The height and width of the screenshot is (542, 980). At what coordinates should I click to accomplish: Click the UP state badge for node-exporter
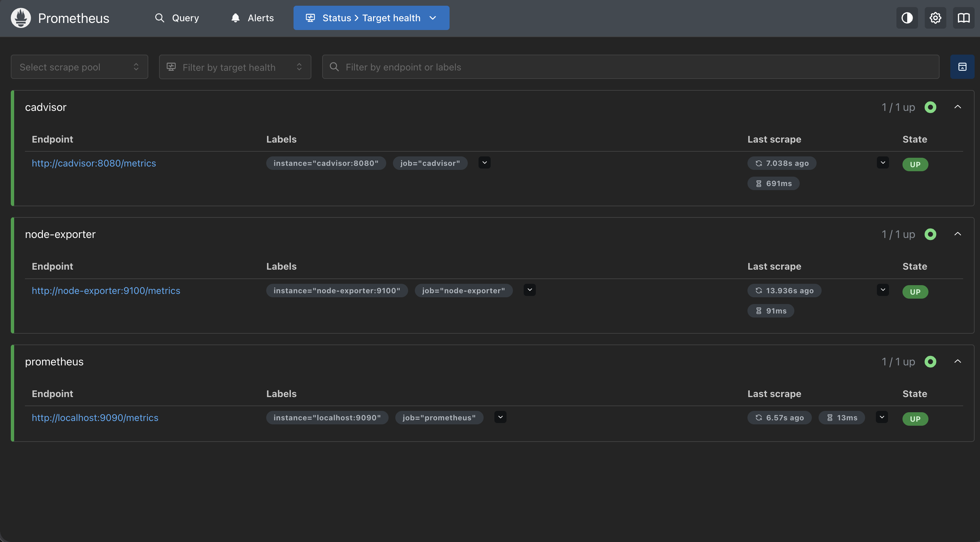[915, 292]
